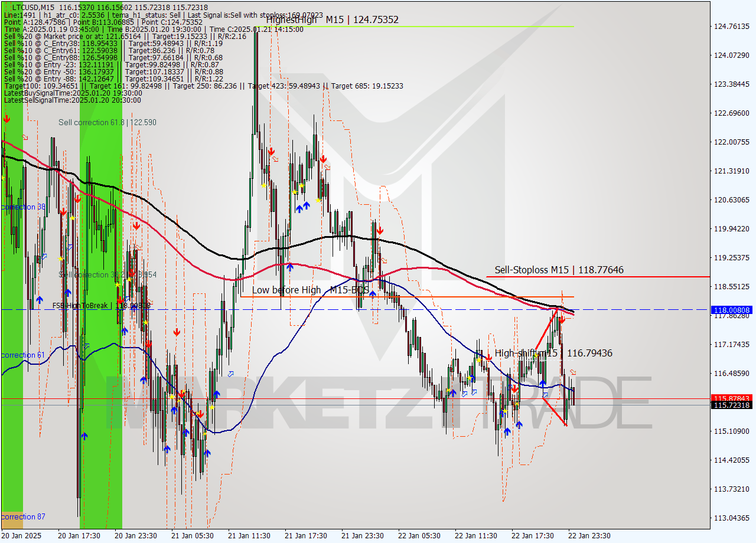The width and height of the screenshot is (756, 543).
Task: Click the Target100: 109.34651 targets line
Action: [204, 86]
